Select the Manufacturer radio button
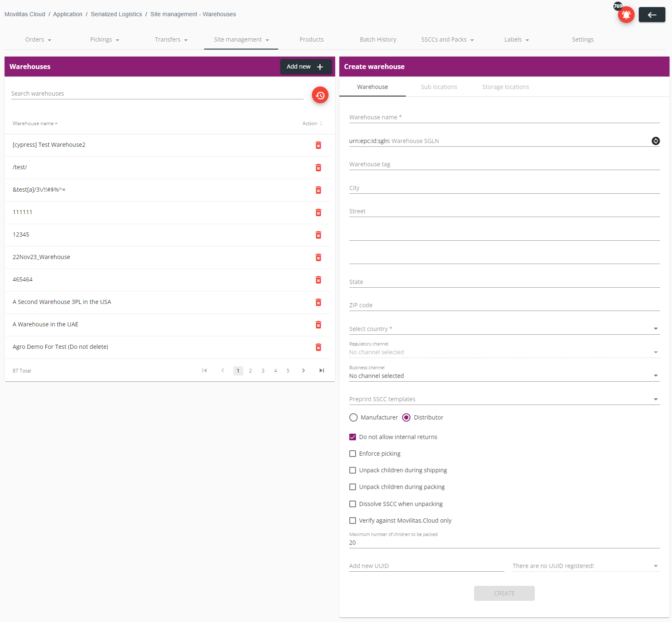Screen dimensions: 672x622 (x=353, y=417)
